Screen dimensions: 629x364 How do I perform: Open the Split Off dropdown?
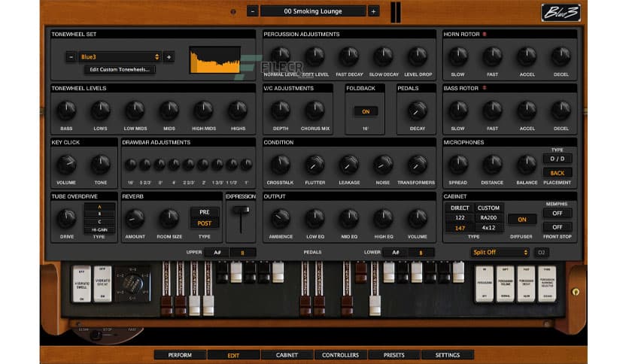[x=500, y=252]
